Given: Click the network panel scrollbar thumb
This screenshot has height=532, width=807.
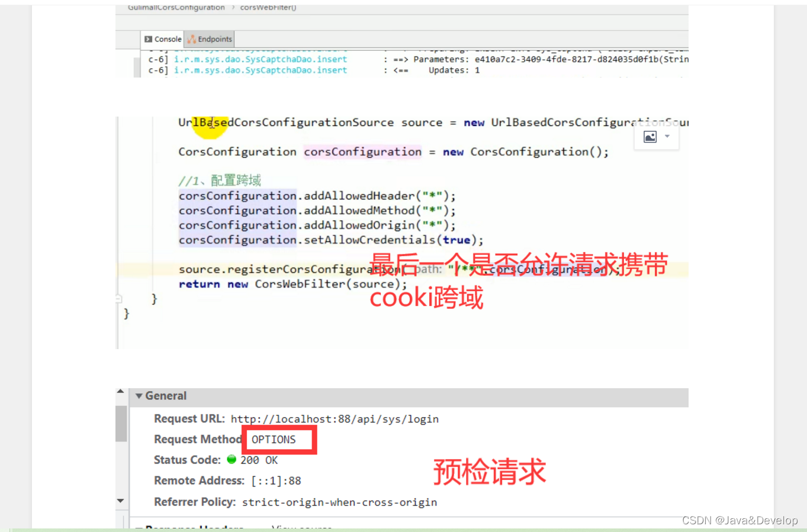Looking at the screenshot, I should (121, 424).
